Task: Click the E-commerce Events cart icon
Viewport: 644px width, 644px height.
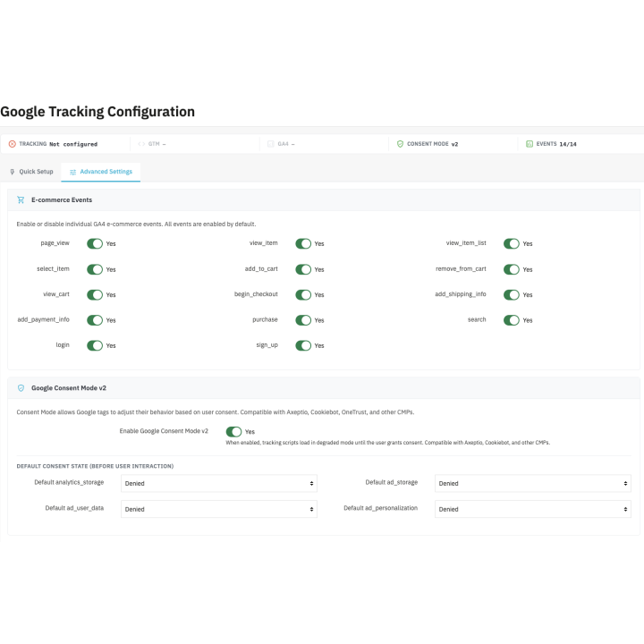Action: coord(21,199)
